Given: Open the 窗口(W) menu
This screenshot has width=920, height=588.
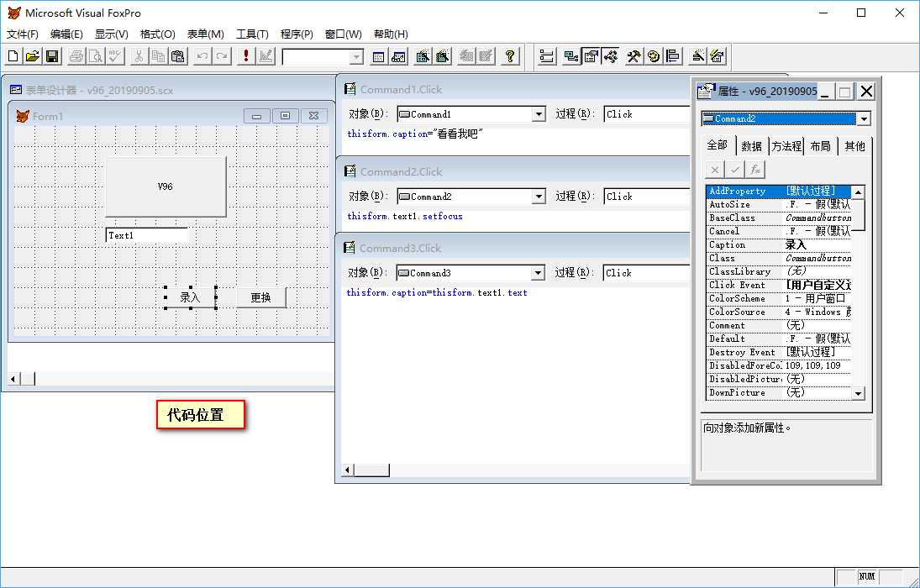Looking at the screenshot, I should pos(344,34).
